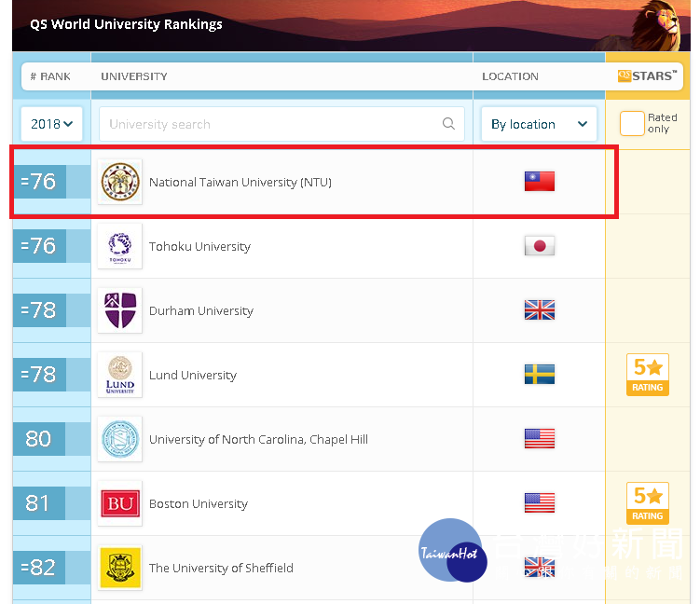Viewport: 700px width, 604px height.
Task: Click the QS Stars logo header
Action: [x=647, y=75]
